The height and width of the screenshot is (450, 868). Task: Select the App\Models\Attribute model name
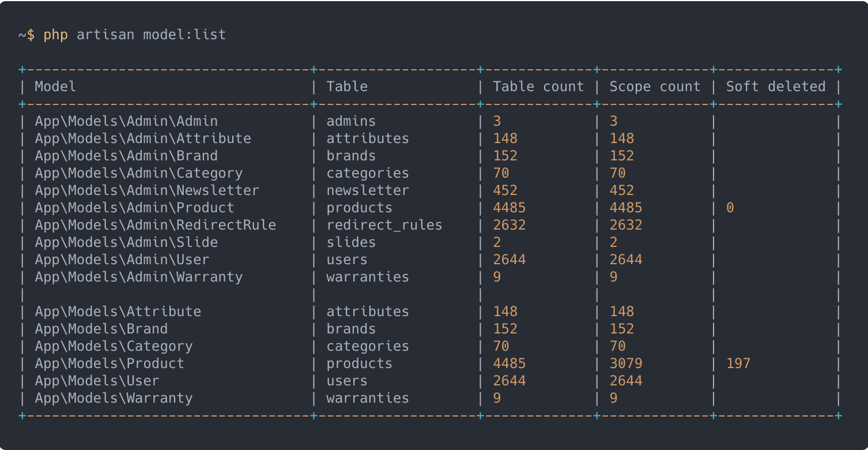118,312
